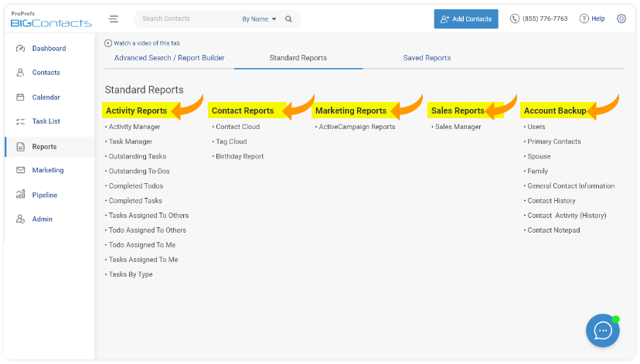The height and width of the screenshot is (364, 640).
Task: Click the Account Backup heading
Action: click(555, 111)
